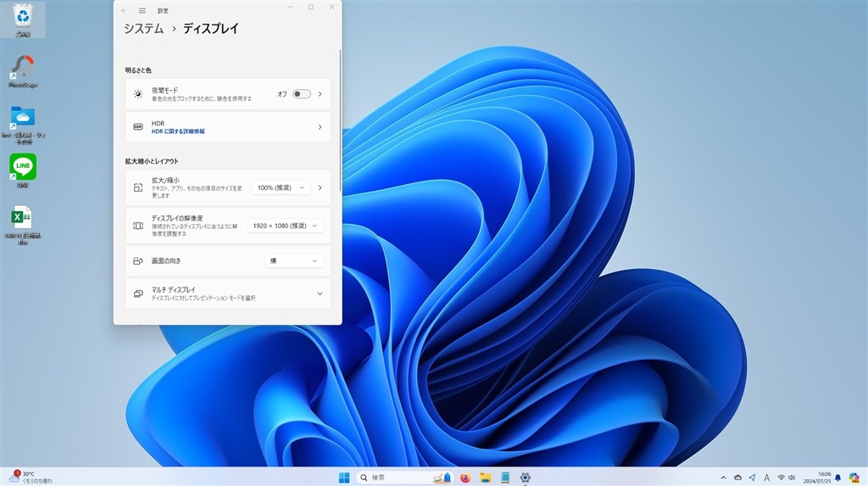Open the Settings hamburger navigation menu
This screenshot has height=486, width=868.
click(142, 10)
